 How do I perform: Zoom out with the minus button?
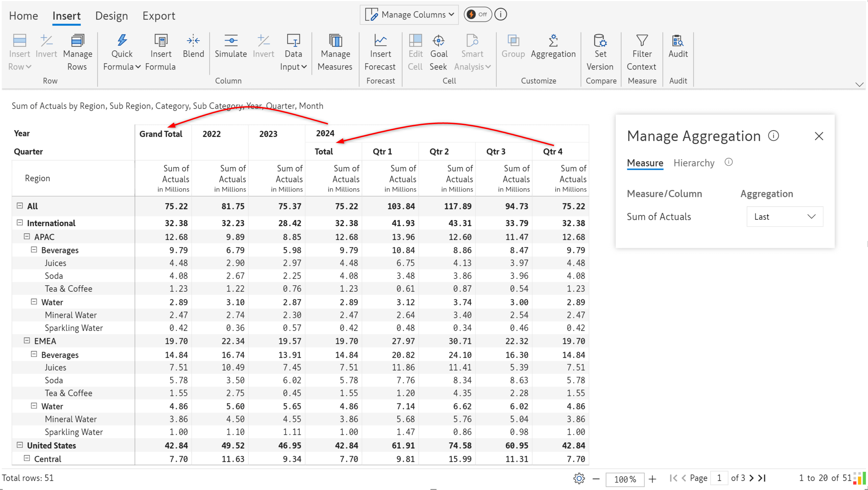596,479
